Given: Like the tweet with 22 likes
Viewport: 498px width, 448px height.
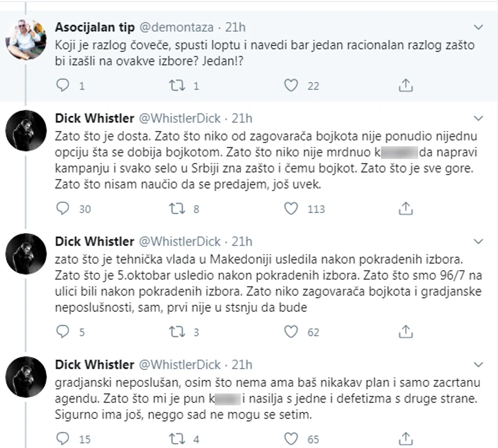Looking at the screenshot, I should [291, 85].
